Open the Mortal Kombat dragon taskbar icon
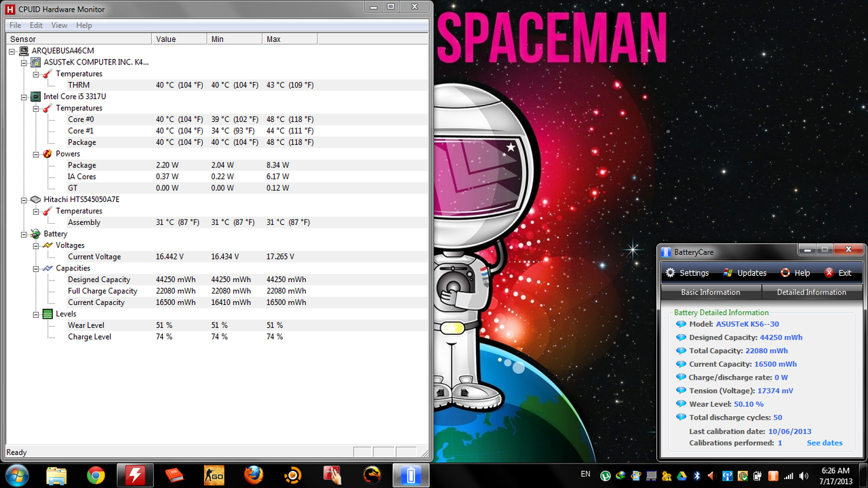Viewport: 868px width, 488px height. click(371, 475)
